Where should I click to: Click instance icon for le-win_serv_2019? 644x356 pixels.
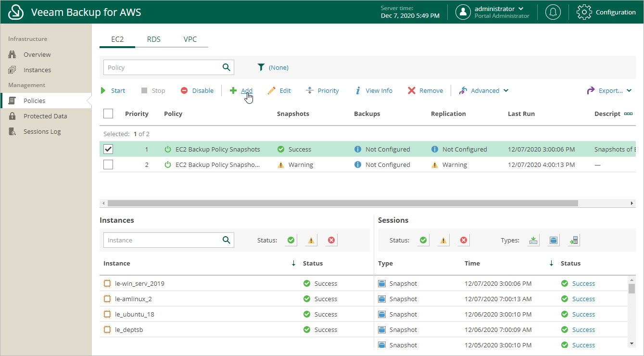[107, 283]
